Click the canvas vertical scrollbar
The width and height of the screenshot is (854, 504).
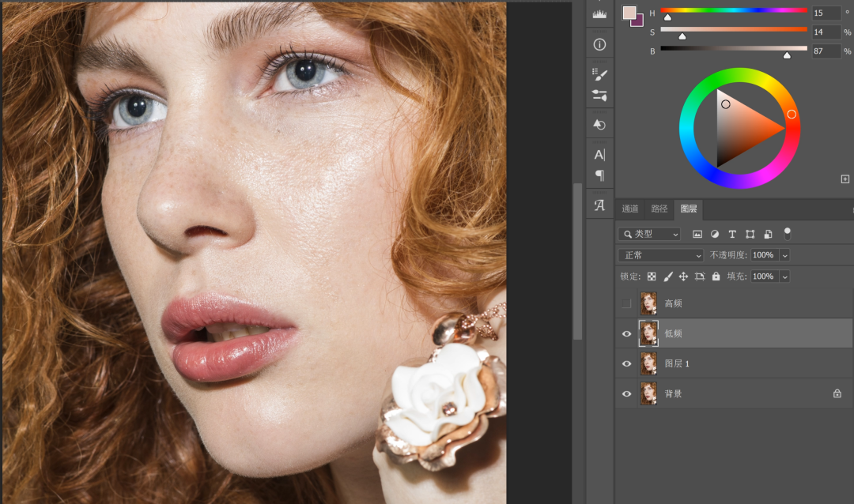(577, 261)
